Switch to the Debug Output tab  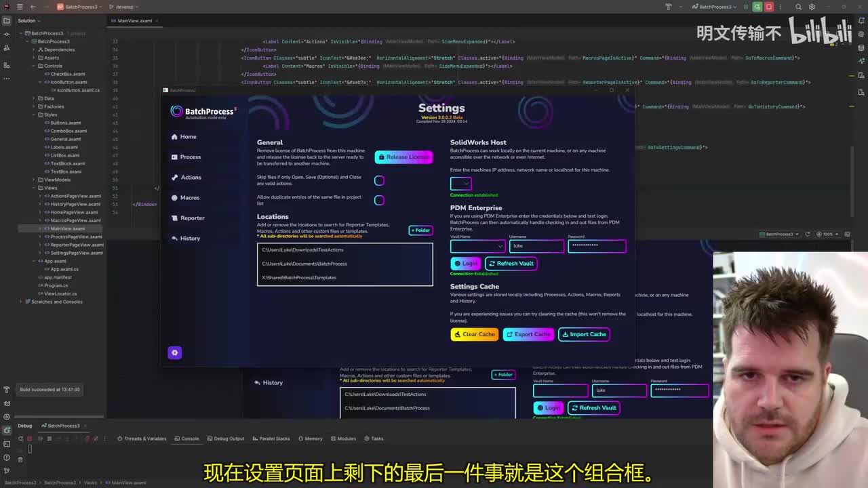[225, 439]
